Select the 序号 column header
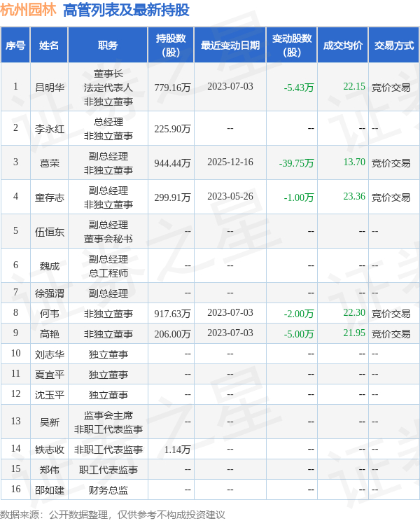This screenshot has width=420, height=521. 15,46
